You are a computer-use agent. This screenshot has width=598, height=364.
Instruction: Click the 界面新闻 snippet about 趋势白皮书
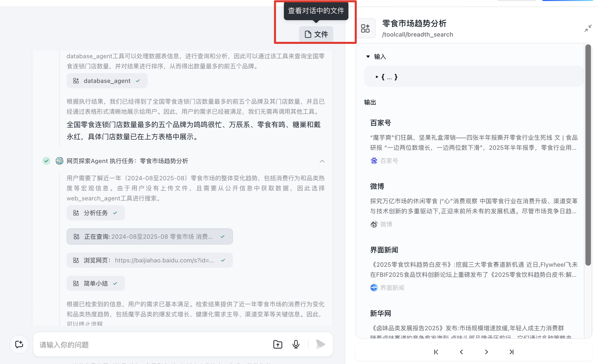click(x=474, y=270)
